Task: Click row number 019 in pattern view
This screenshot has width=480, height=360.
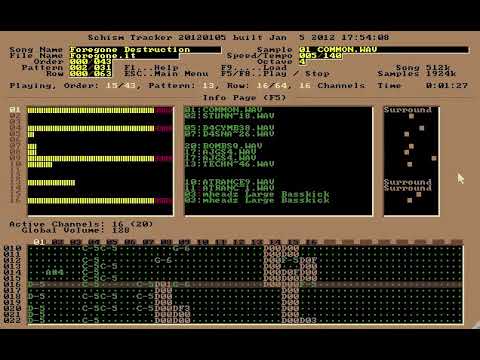Action: click(x=12, y=302)
